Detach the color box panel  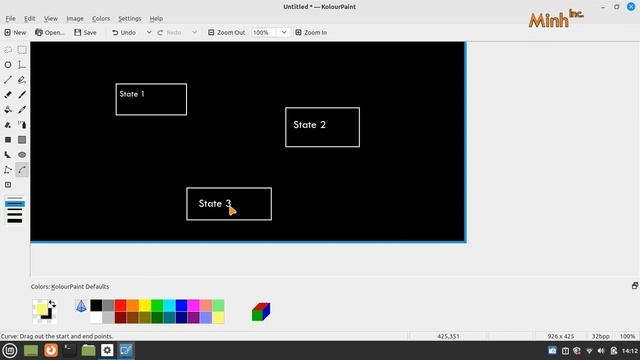(635, 286)
